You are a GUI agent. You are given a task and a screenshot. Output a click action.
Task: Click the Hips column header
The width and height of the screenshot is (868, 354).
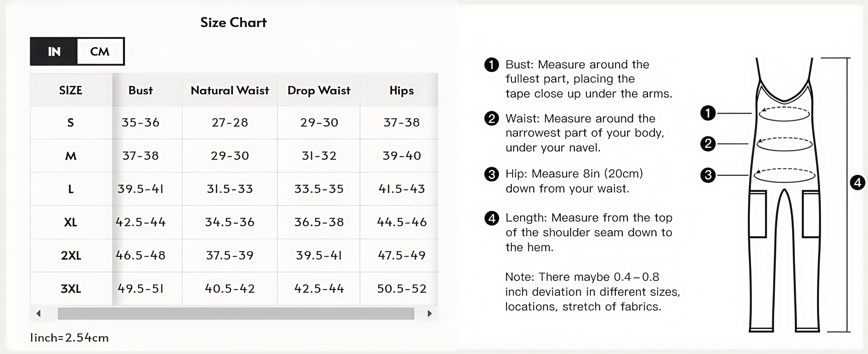click(401, 90)
